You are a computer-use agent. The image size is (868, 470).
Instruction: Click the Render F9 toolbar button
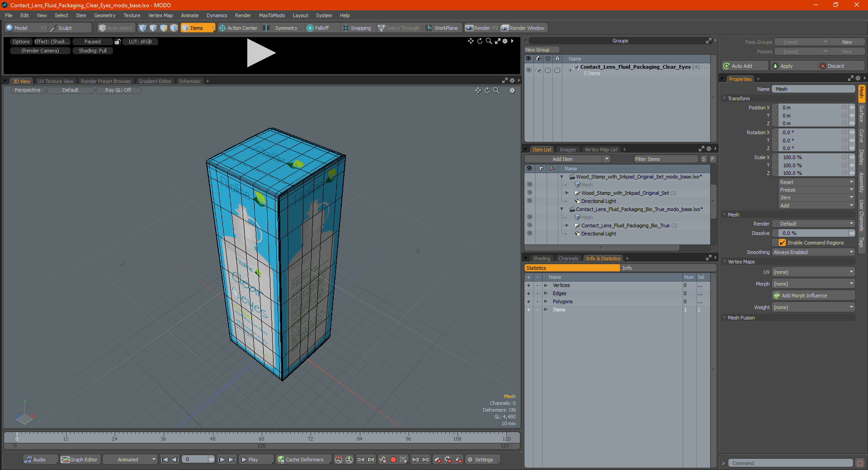pos(481,28)
